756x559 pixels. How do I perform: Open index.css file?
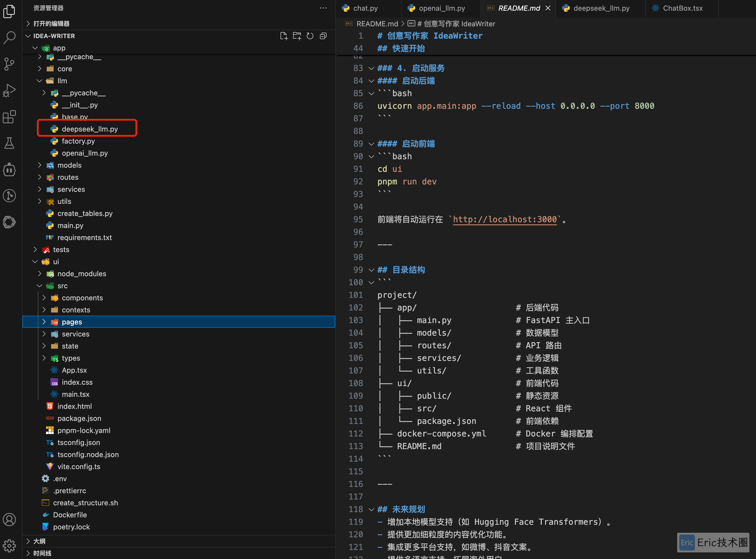tap(179, 382)
